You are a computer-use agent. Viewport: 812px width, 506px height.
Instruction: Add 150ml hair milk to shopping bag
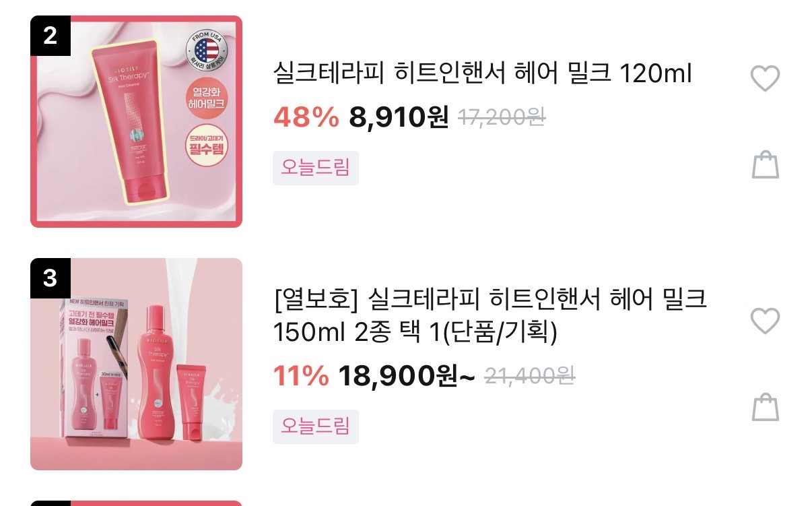(x=765, y=407)
